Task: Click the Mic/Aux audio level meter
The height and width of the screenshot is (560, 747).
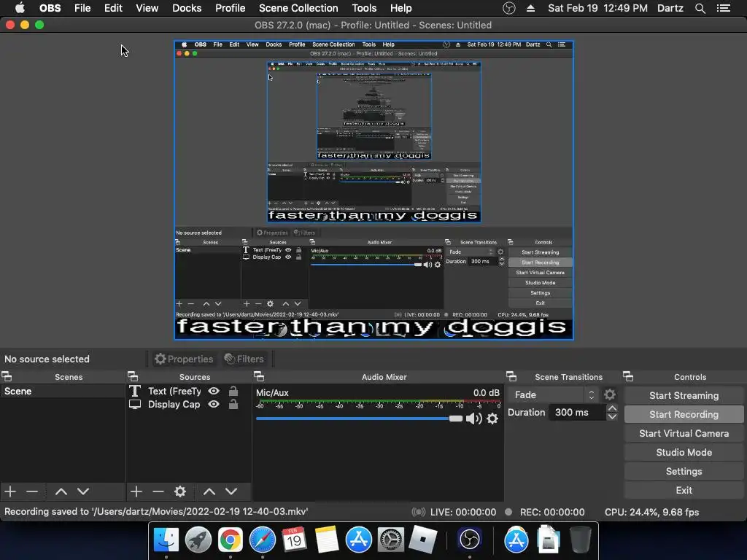Action: pos(379,404)
